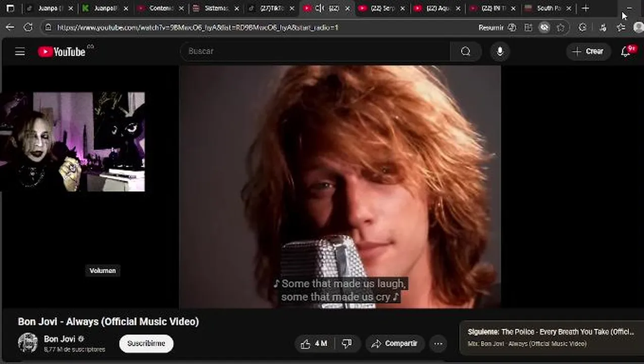Click the Volumen tooltip label
This screenshot has height=364, width=644.
(103, 270)
